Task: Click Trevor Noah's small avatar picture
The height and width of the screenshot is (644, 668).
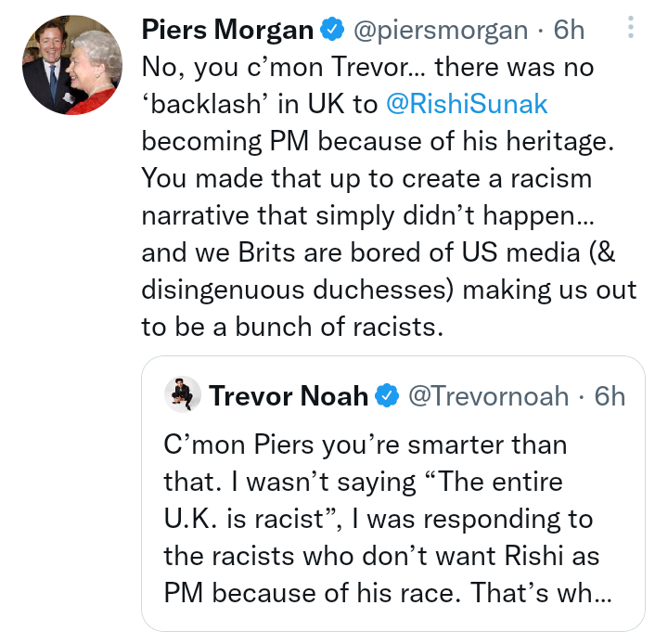Action: pyautogui.click(x=184, y=396)
